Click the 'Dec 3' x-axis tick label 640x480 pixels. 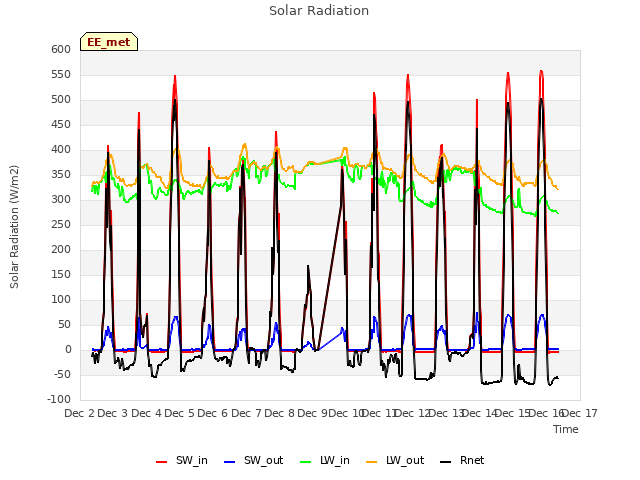pyautogui.click(x=113, y=413)
